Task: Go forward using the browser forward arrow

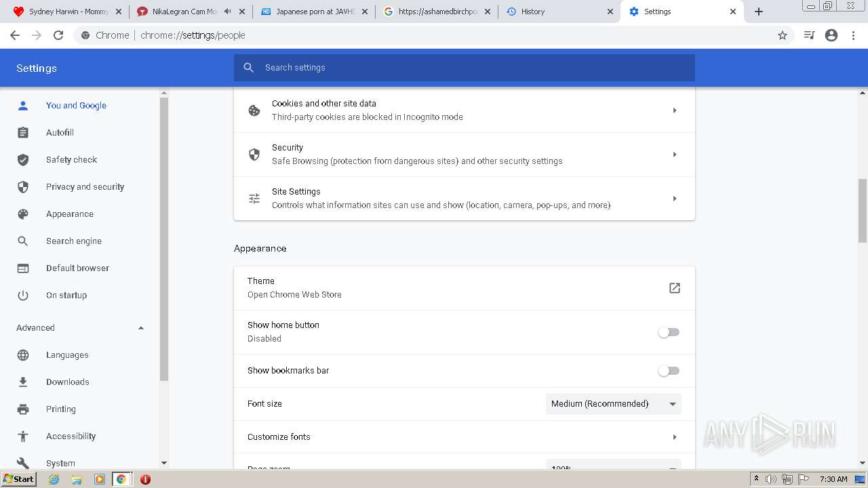Action: pyautogui.click(x=37, y=35)
